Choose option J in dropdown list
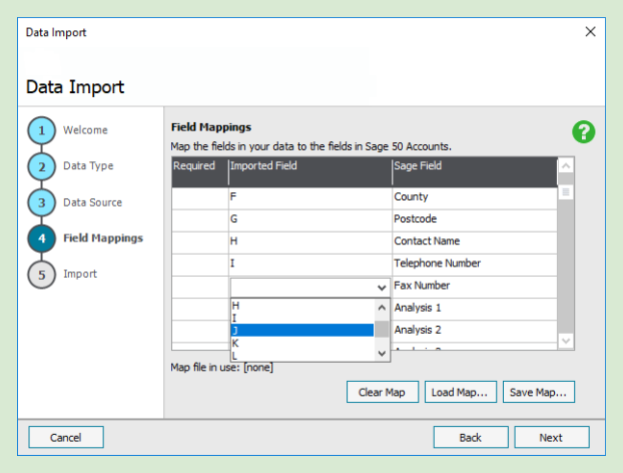Image resolution: width=623 pixels, height=473 pixels. pyautogui.click(x=300, y=330)
